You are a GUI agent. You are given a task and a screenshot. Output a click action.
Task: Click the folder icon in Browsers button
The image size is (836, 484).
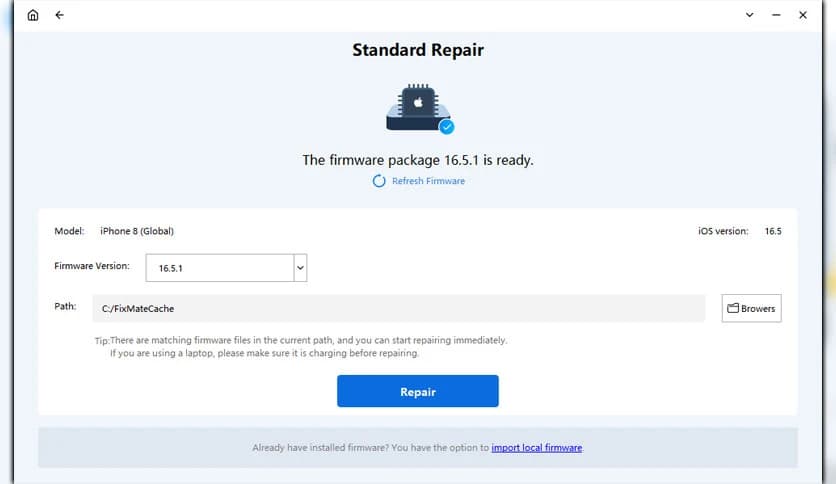(733, 308)
